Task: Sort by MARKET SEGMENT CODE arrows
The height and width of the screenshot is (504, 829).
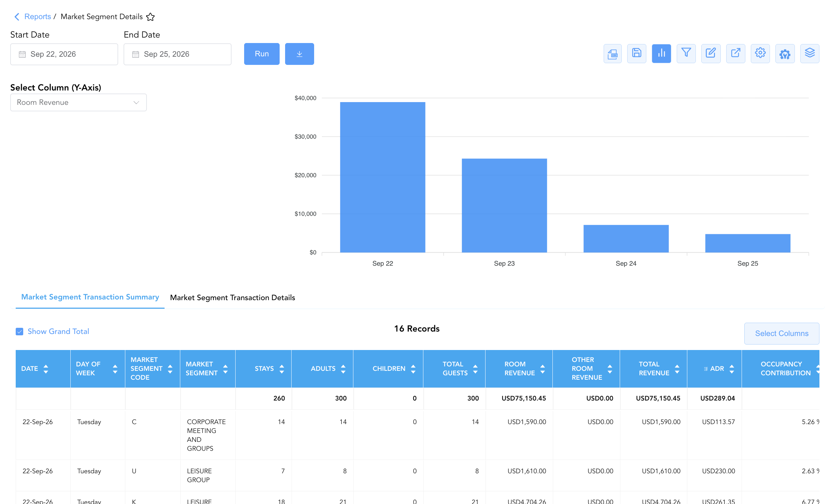Action: (170, 369)
